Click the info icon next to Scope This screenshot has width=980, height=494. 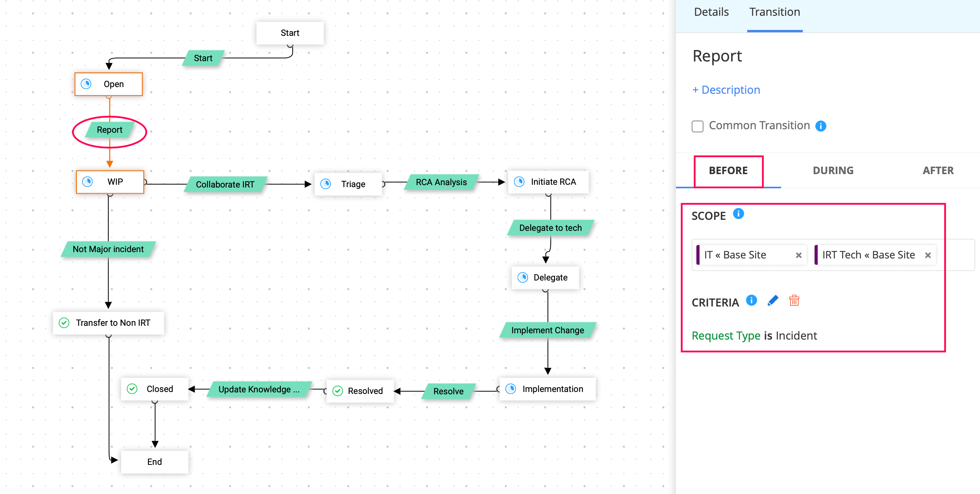[x=738, y=214]
